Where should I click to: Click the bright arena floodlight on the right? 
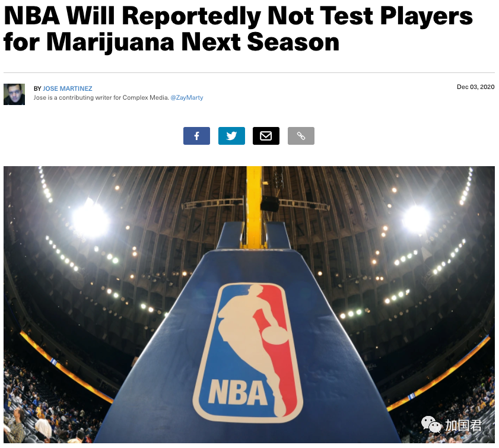416,218
